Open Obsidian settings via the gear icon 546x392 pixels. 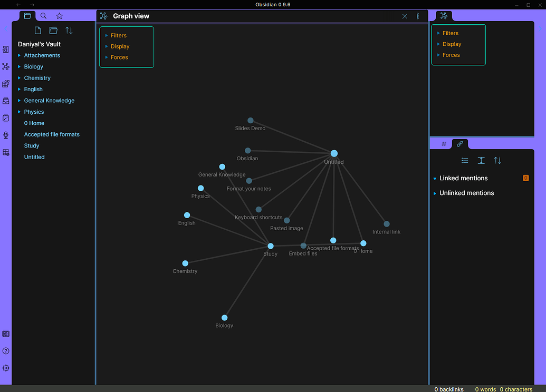tap(6, 368)
